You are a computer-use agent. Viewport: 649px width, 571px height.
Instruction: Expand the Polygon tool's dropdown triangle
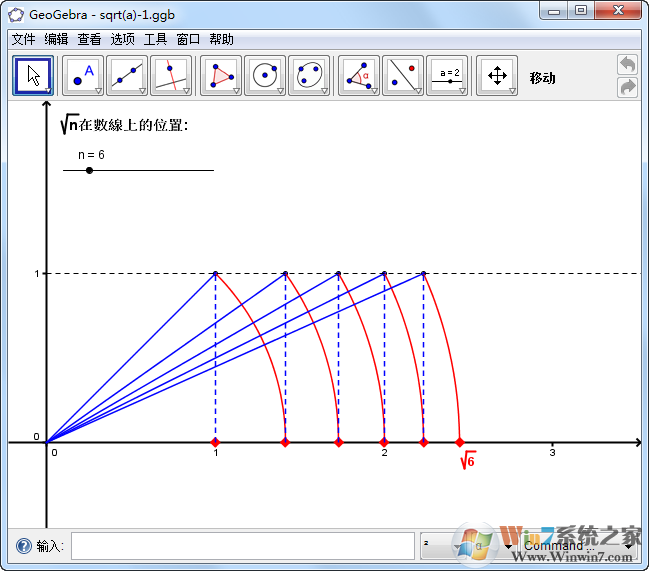click(x=236, y=91)
